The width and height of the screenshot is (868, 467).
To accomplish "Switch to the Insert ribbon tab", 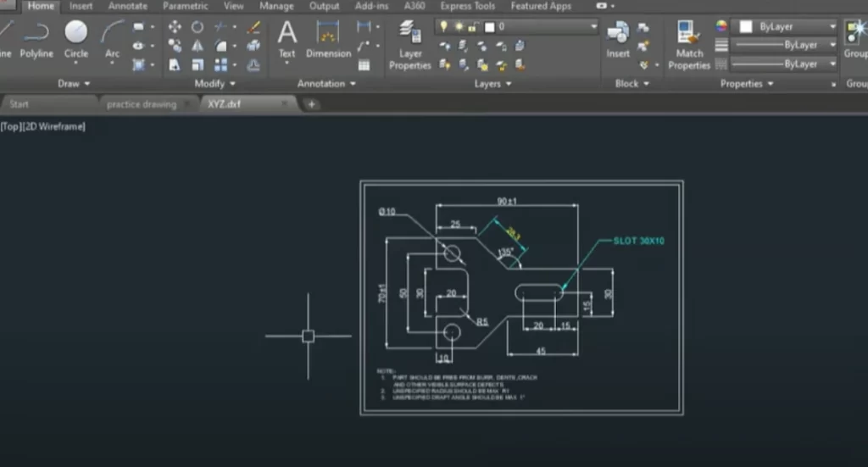I will 81,6.
